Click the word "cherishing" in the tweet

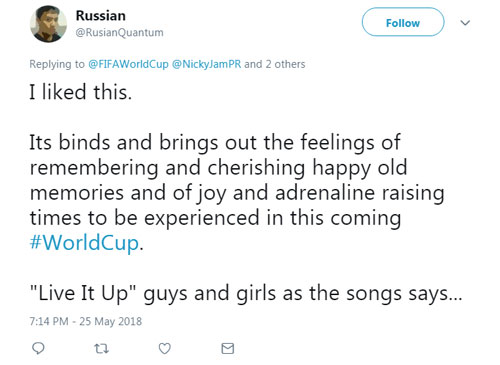tap(256, 167)
